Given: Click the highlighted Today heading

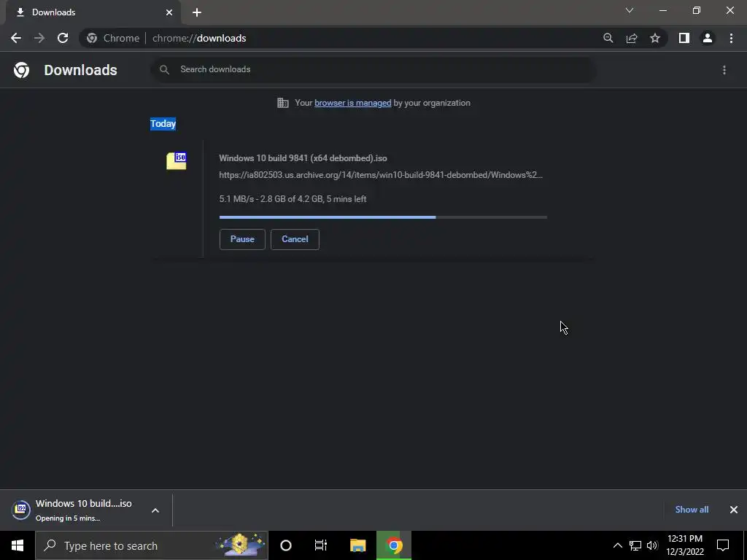Looking at the screenshot, I should (x=163, y=124).
